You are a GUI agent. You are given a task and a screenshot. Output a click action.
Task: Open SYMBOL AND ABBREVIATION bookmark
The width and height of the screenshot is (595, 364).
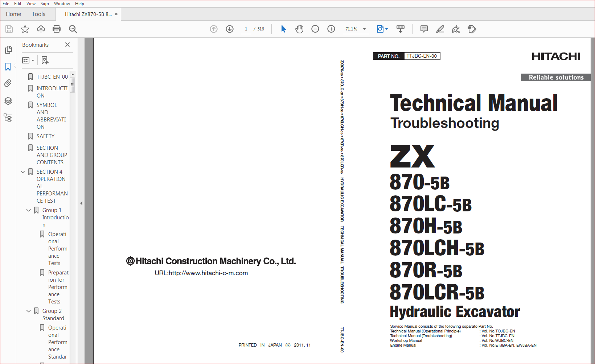coord(51,116)
